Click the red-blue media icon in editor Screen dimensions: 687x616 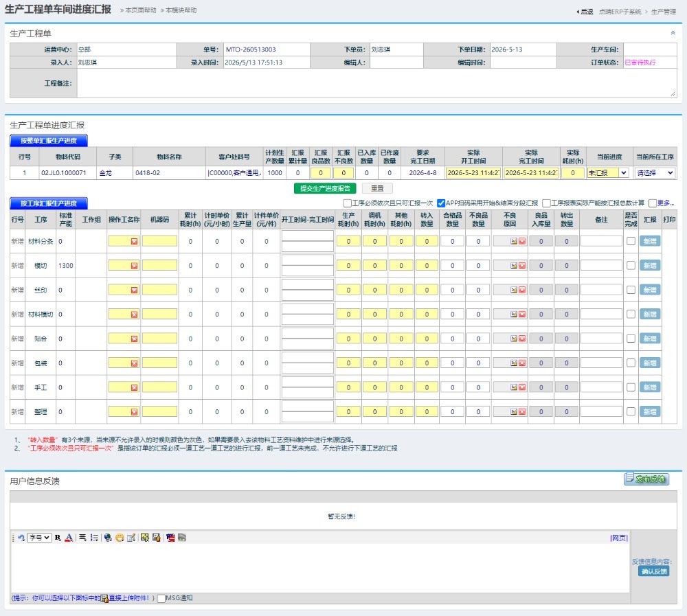pyautogui.click(x=170, y=538)
